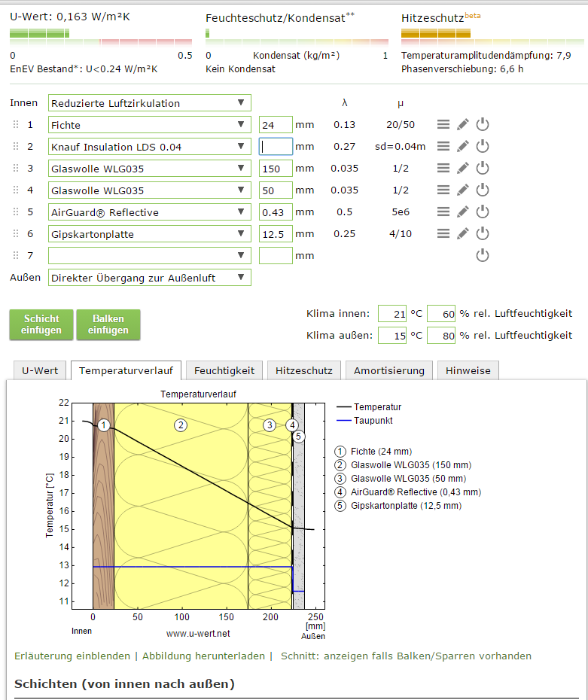The height and width of the screenshot is (700, 588).
Task: Expand the Direkter Übergang zur Außenluft dropdown
Action: [x=149, y=278]
